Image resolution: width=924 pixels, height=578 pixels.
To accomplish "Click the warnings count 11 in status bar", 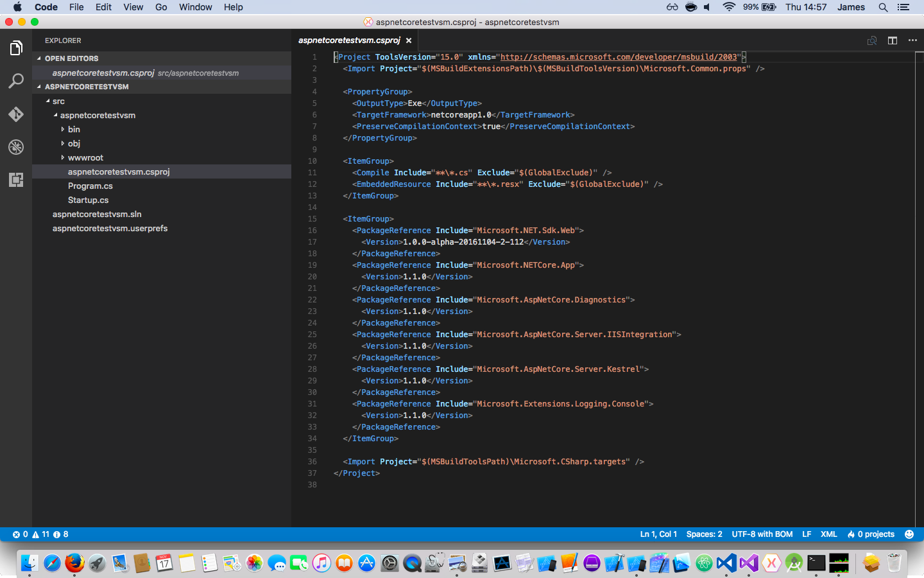I will point(40,534).
